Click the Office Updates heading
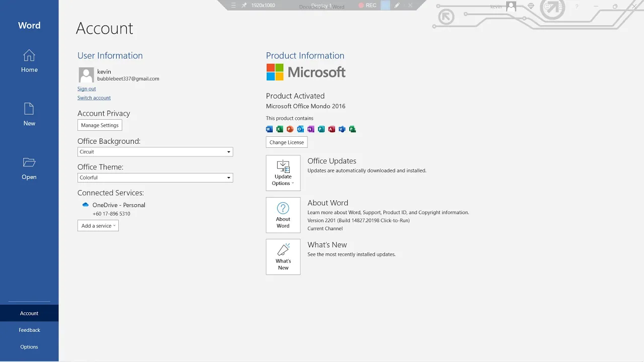The width and height of the screenshot is (644, 362). tap(332, 161)
